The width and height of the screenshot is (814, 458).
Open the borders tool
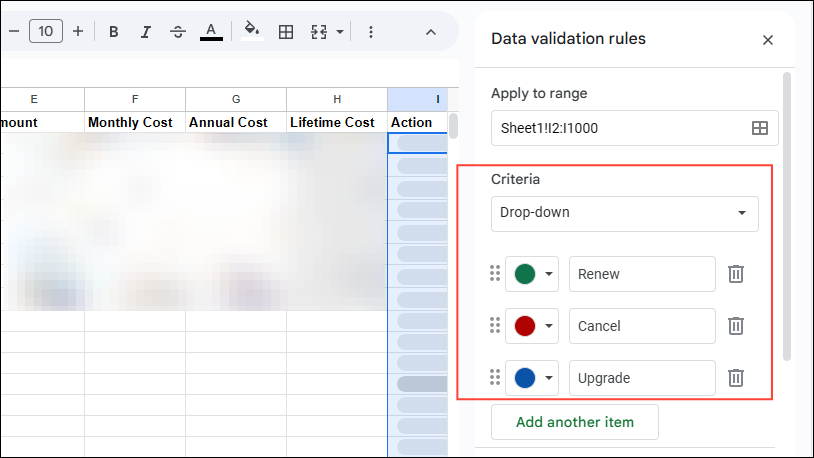(x=286, y=32)
